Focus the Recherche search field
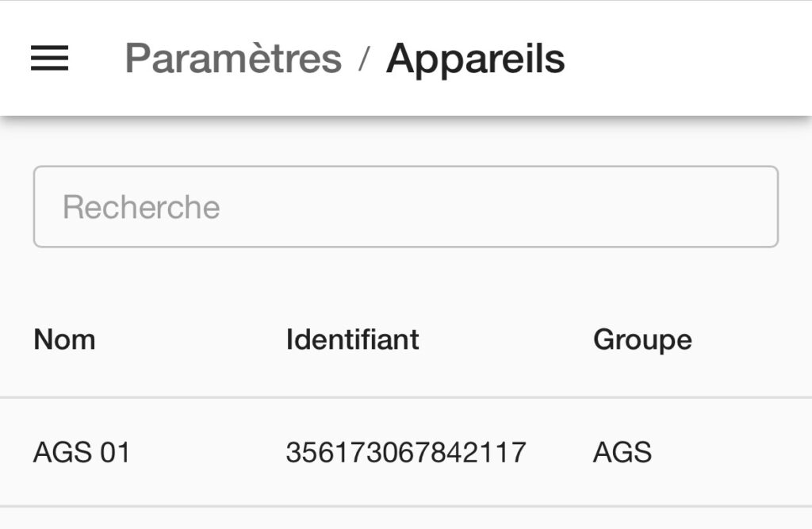This screenshot has width=812, height=529. pos(405,207)
